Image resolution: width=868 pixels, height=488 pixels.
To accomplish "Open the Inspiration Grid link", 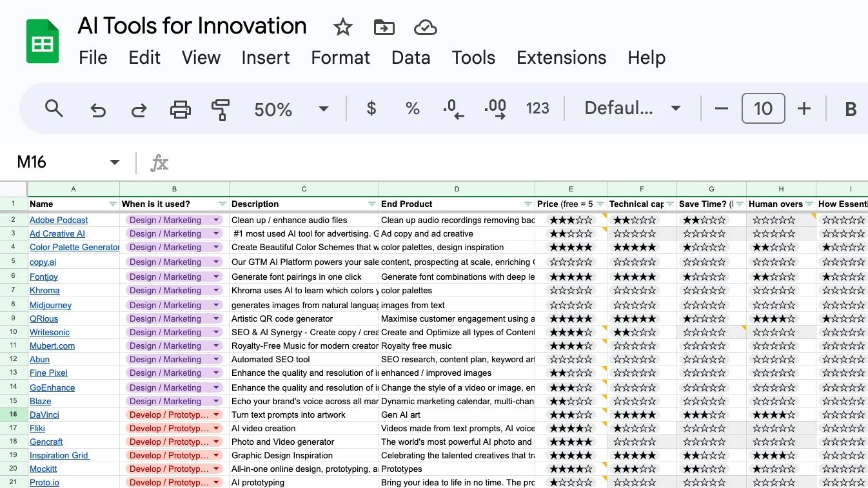I will coord(59,455).
